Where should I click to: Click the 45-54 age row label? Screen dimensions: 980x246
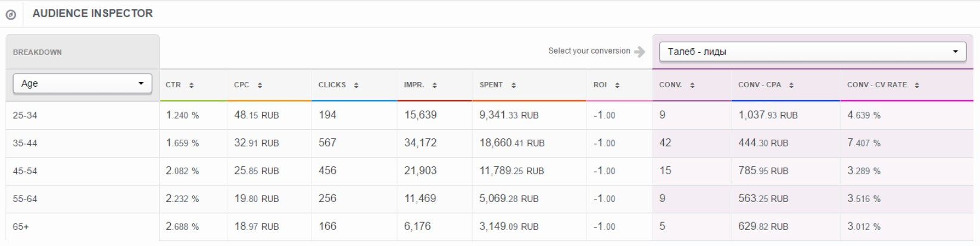(25, 171)
